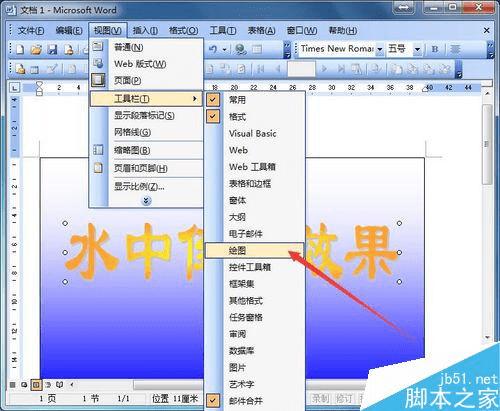Open the 编辑(E) menu
500x411 pixels.
69,31
